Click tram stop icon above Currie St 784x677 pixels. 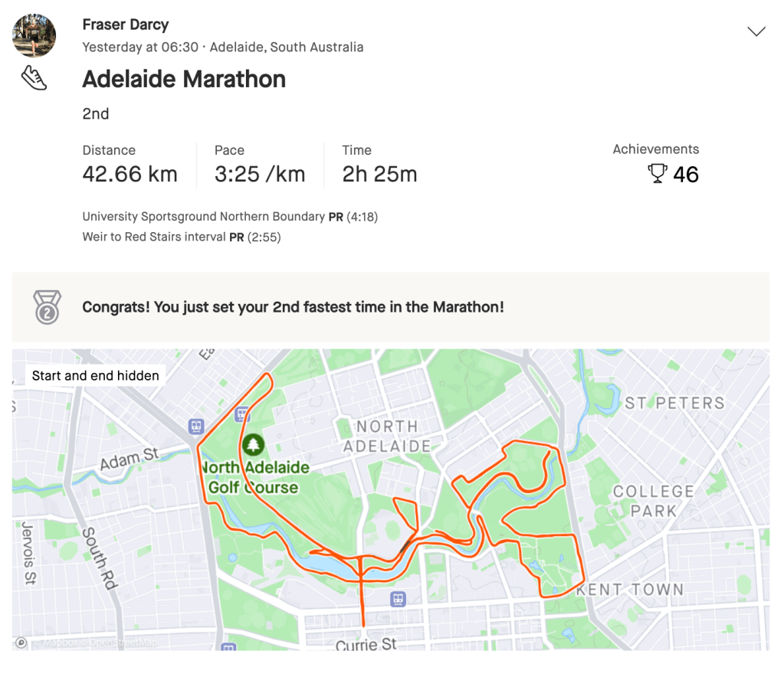[397, 599]
